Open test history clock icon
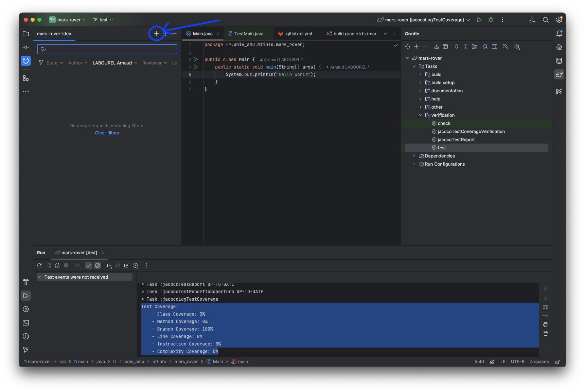 (x=136, y=265)
